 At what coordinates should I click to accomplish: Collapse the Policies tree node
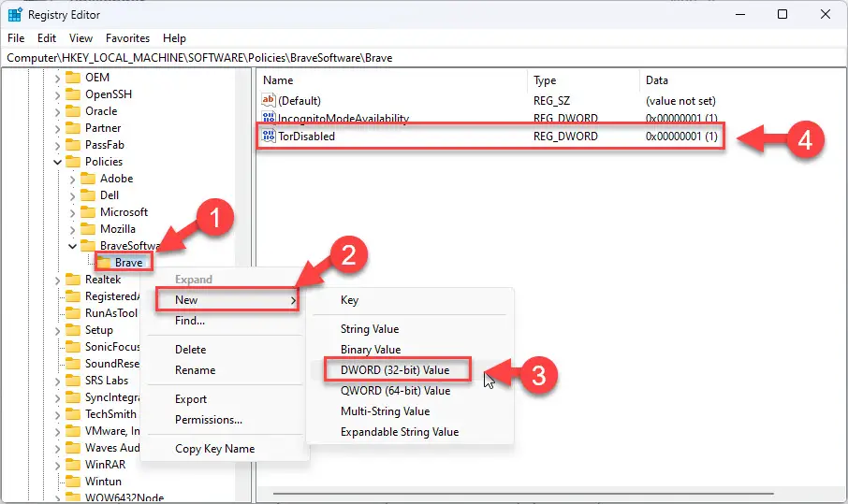[57, 162]
